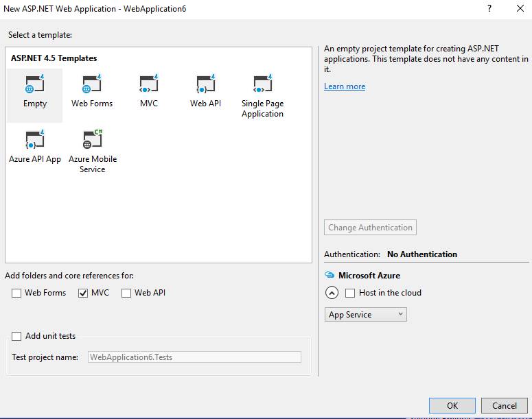Choose the Web Forms template icon

[91, 84]
